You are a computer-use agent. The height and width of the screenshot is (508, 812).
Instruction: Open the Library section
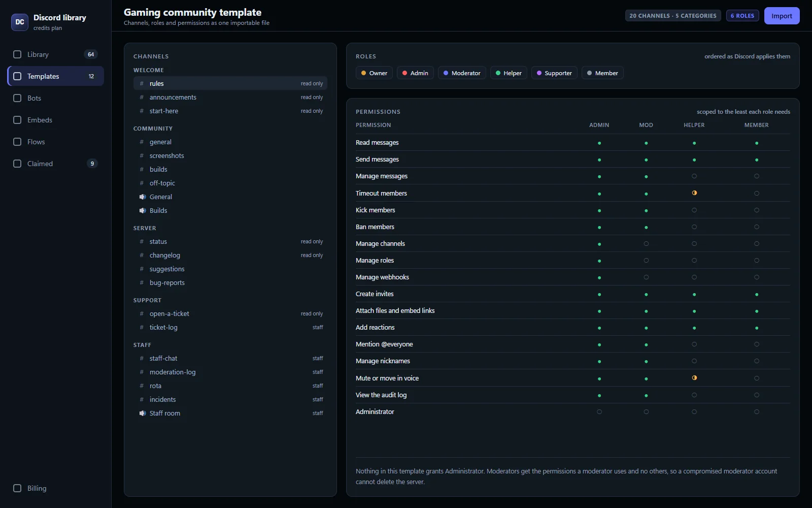tap(55, 54)
